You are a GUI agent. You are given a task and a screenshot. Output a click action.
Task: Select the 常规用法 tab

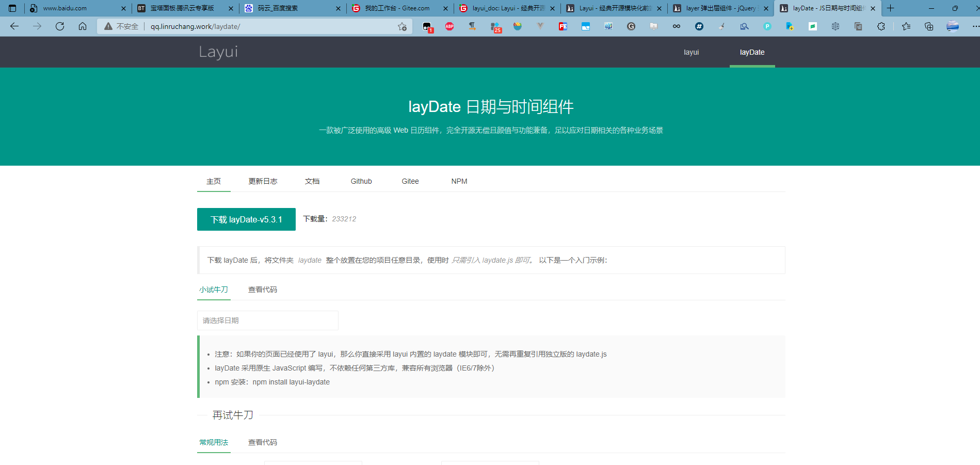(214, 442)
